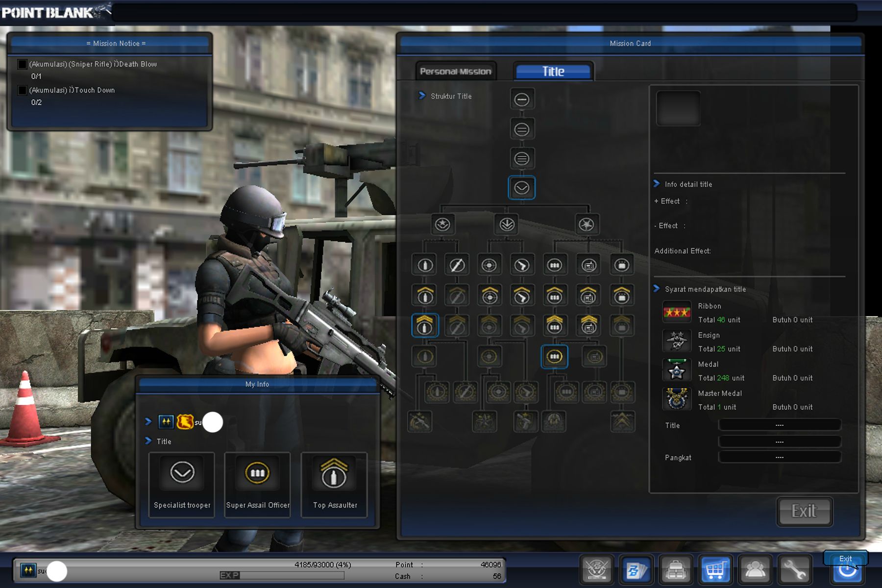Select the Top Assaulter title slot

tap(334, 485)
